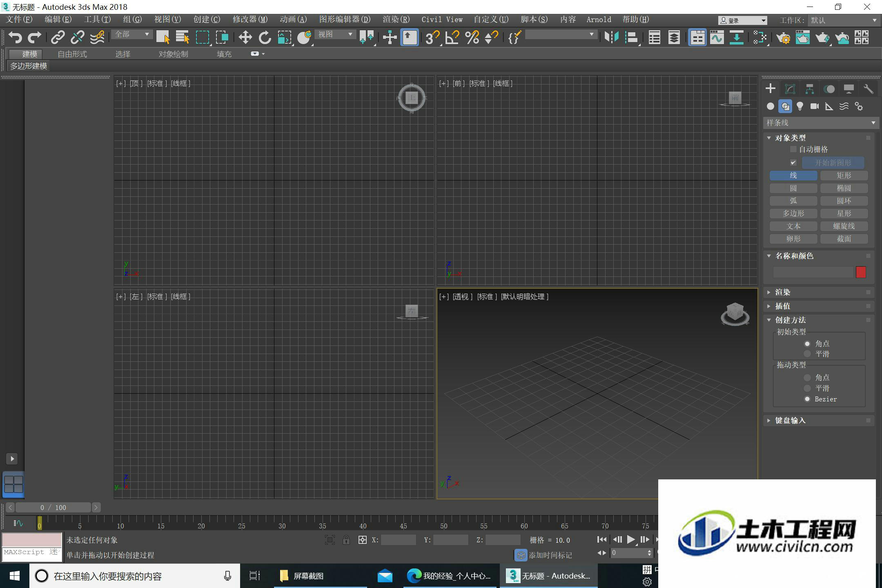This screenshot has width=882, height=588.
Task: Select 角点 under 拖动类型
Action: 807,378
